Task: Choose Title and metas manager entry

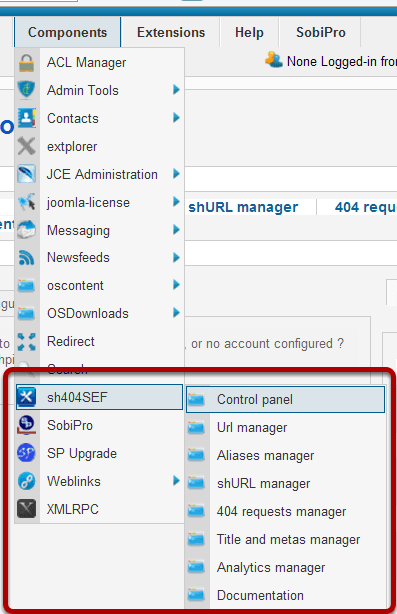Action: click(x=285, y=539)
